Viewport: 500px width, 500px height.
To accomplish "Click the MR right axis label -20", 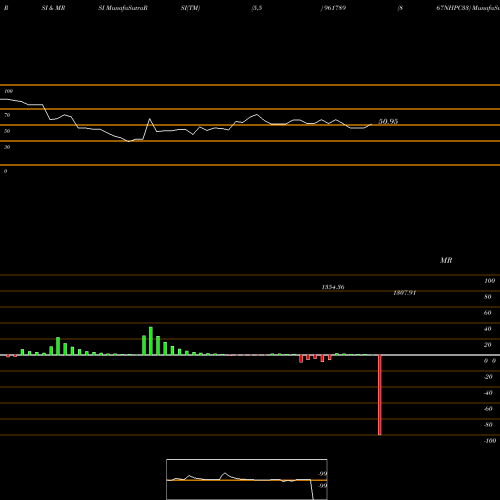I will (x=488, y=377).
